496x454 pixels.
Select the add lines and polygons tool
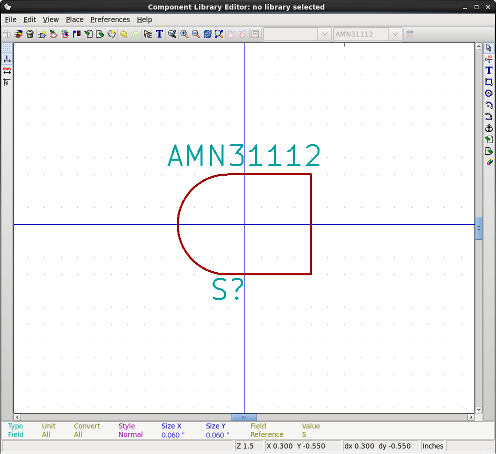[x=489, y=117]
